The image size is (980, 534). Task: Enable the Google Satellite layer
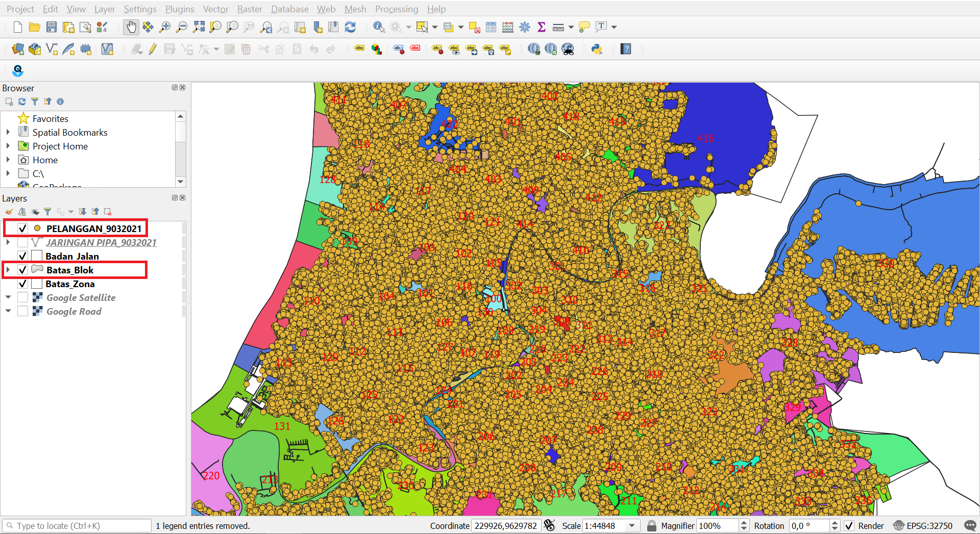pos(22,297)
